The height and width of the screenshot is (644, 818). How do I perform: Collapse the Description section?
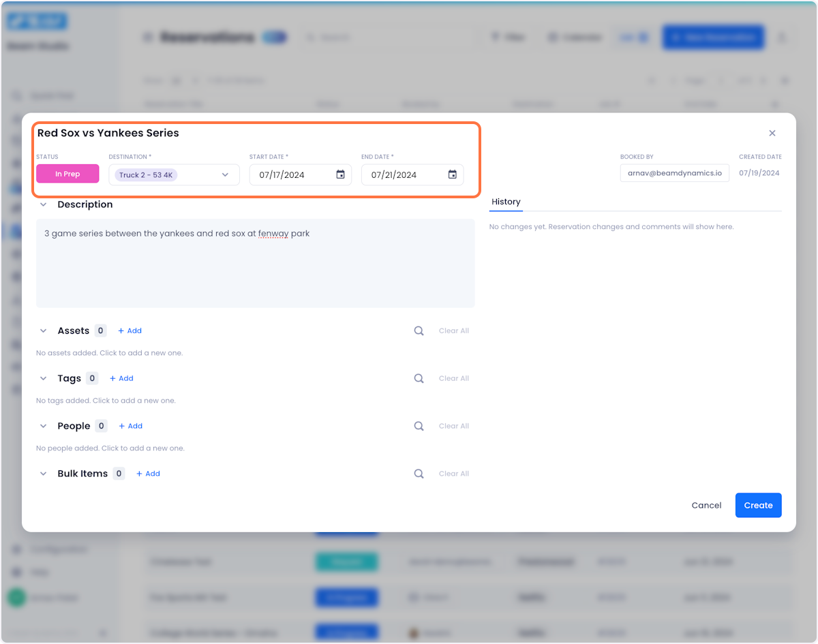(44, 204)
